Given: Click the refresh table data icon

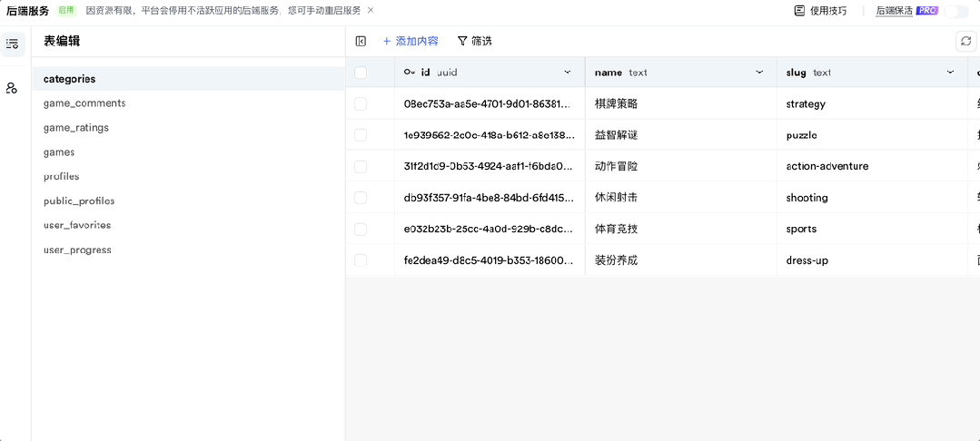Looking at the screenshot, I should coord(966,41).
